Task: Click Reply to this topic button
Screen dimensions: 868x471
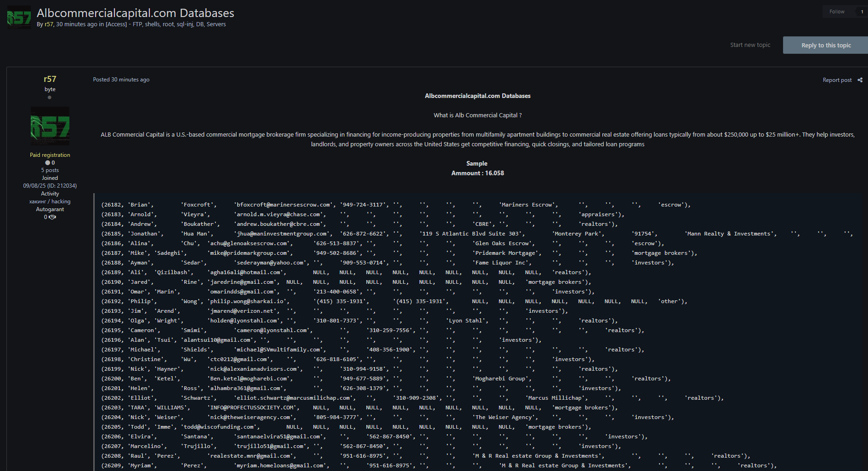Action: [x=826, y=45]
